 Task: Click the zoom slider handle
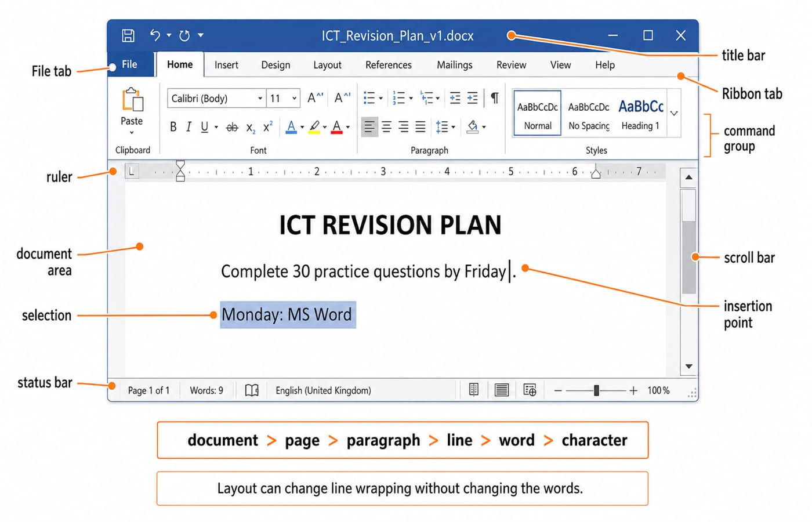click(x=596, y=390)
